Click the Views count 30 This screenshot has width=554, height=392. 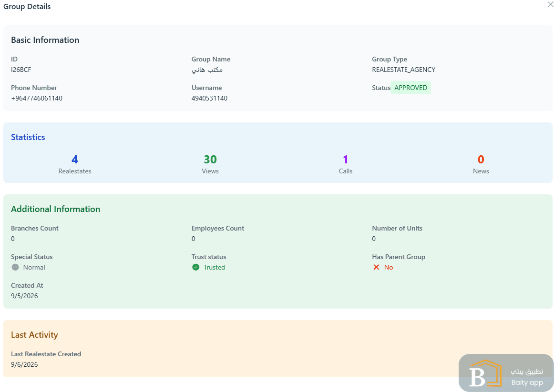pyautogui.click(x=210, y=160)
